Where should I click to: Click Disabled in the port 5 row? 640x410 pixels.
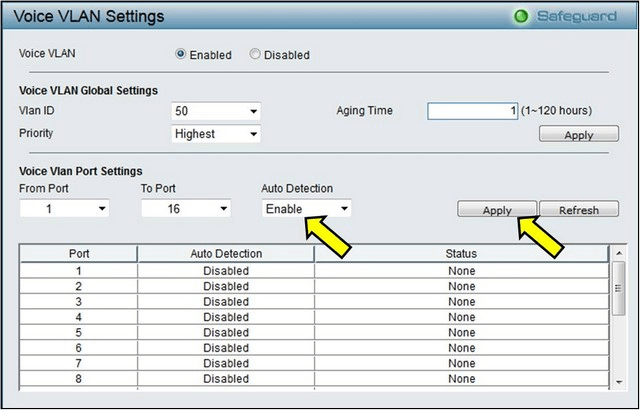point(226,333)
